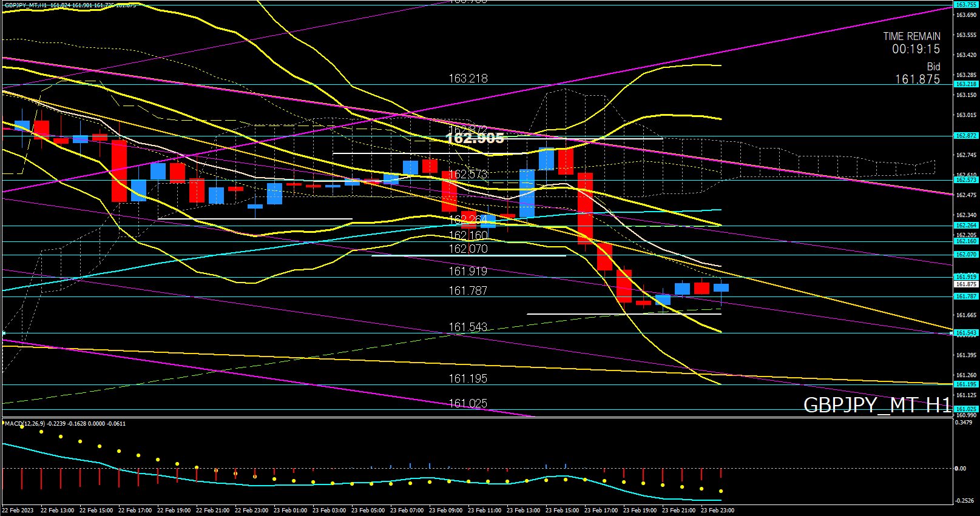Click the 22 Feb 2023 date label

coord(18,511)
